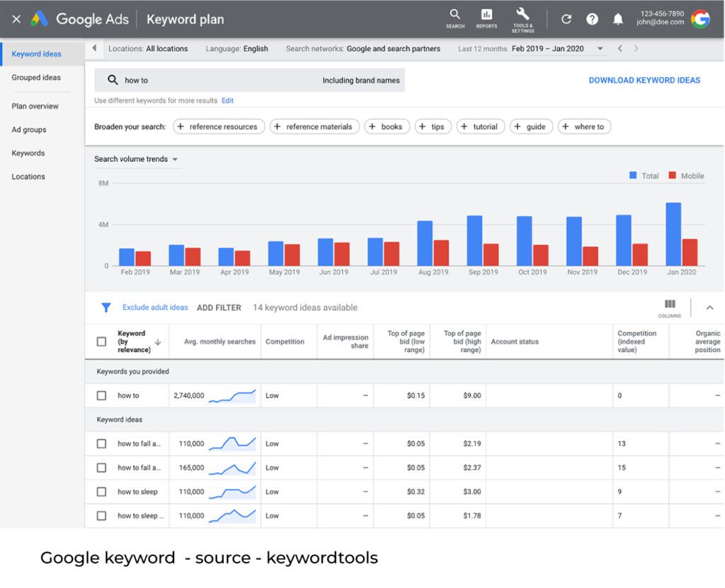Click ADD FILTER
Viewport: 725px width, 588px height.
coord(219,308)
